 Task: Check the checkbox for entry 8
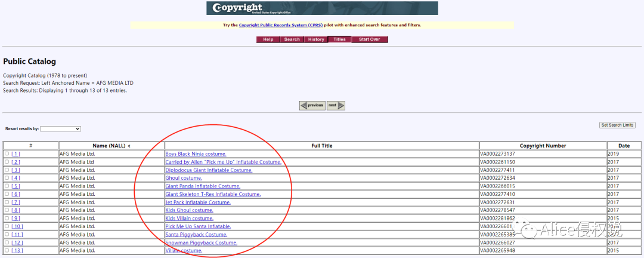pos(7,210)
